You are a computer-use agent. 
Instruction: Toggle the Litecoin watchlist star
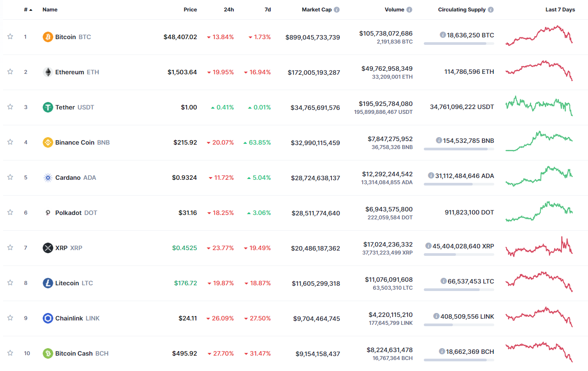[10, 283]
